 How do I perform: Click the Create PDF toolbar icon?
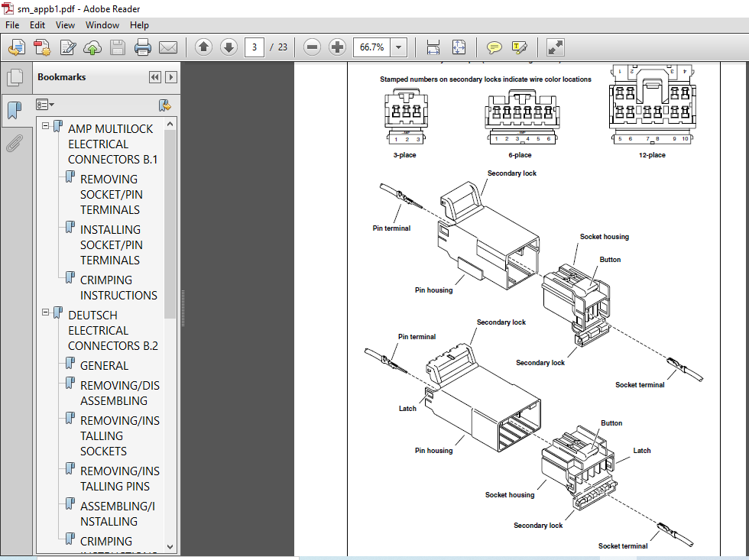[42, 47]
